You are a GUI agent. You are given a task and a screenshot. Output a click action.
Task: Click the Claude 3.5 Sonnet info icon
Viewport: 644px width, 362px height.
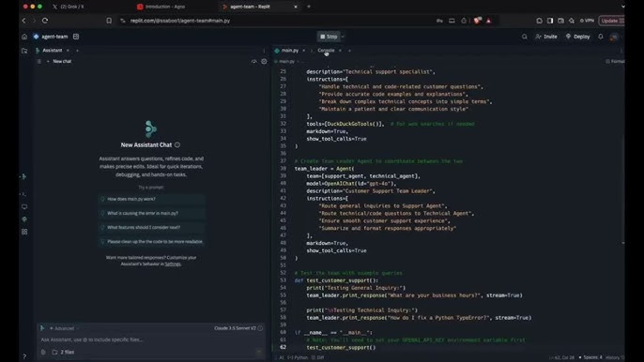[260, 328]
